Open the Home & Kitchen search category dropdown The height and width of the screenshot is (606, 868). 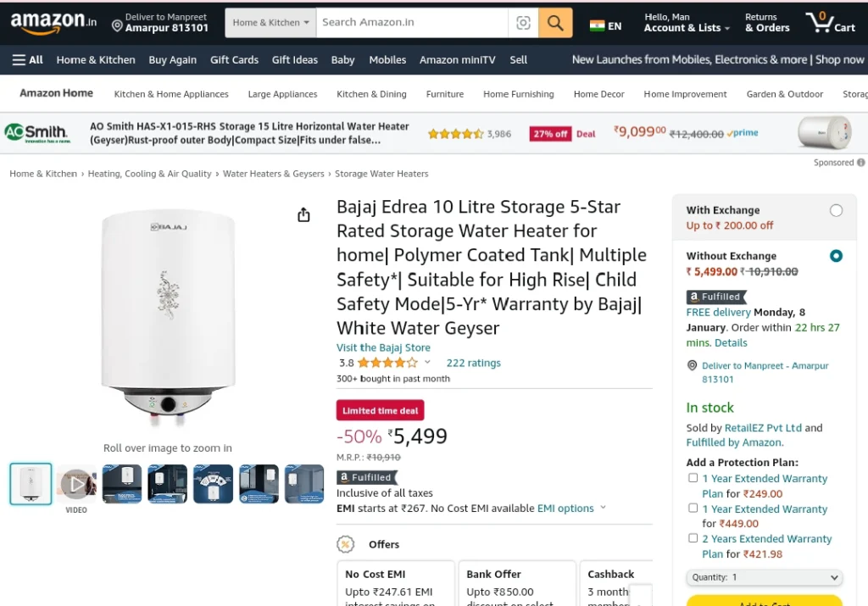[x=270, y=23]
